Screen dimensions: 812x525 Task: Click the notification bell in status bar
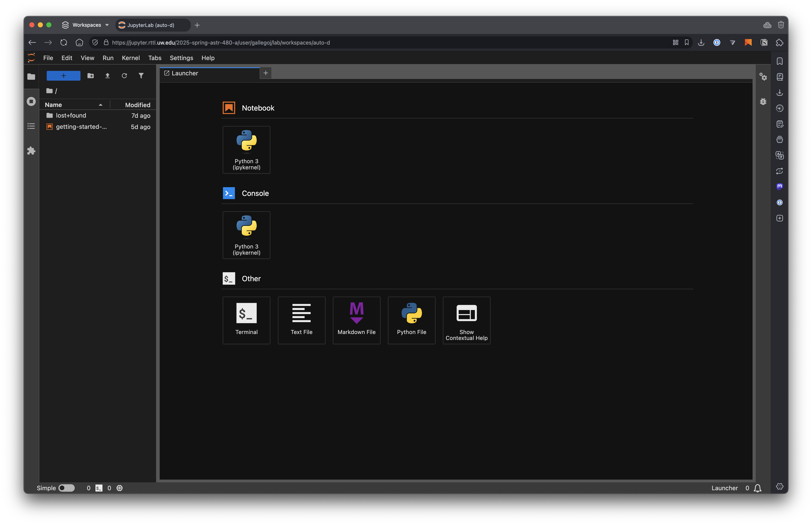(757, 488)
